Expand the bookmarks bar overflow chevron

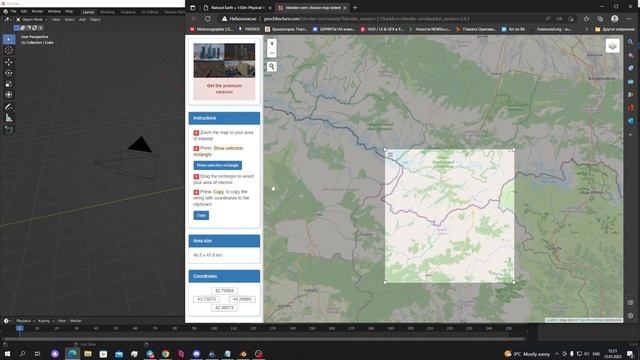[x=587, y=29]
